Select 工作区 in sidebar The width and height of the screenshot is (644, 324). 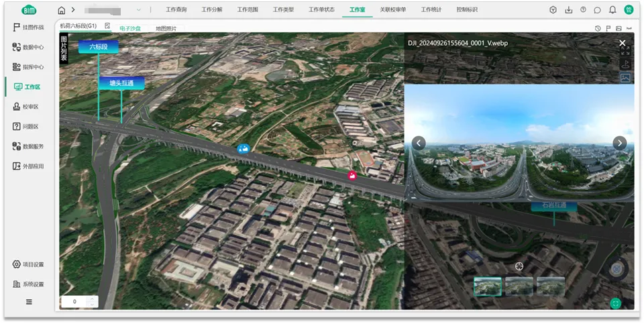point(27,87)
